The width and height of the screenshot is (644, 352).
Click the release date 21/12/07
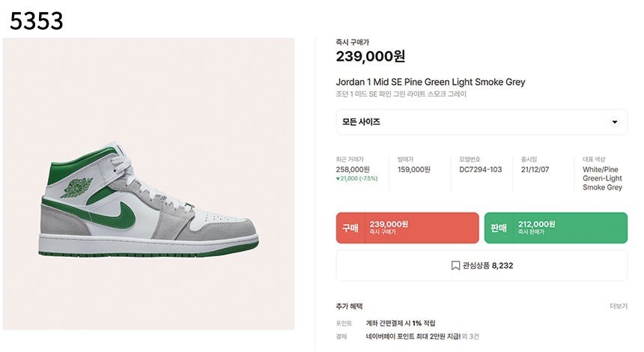click(536, 170)
